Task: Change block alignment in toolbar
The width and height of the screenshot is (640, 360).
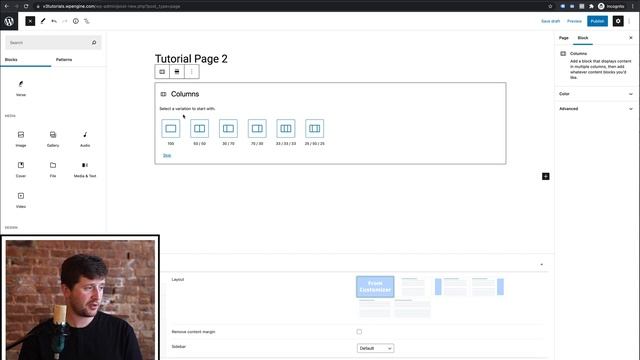Action: (x=177, y=72)
